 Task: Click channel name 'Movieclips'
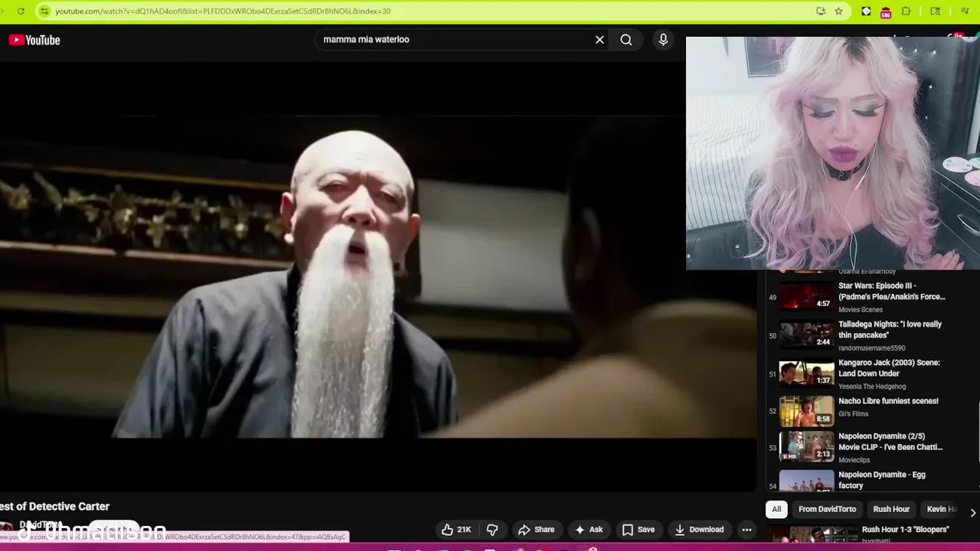click(x=854, y=460)
